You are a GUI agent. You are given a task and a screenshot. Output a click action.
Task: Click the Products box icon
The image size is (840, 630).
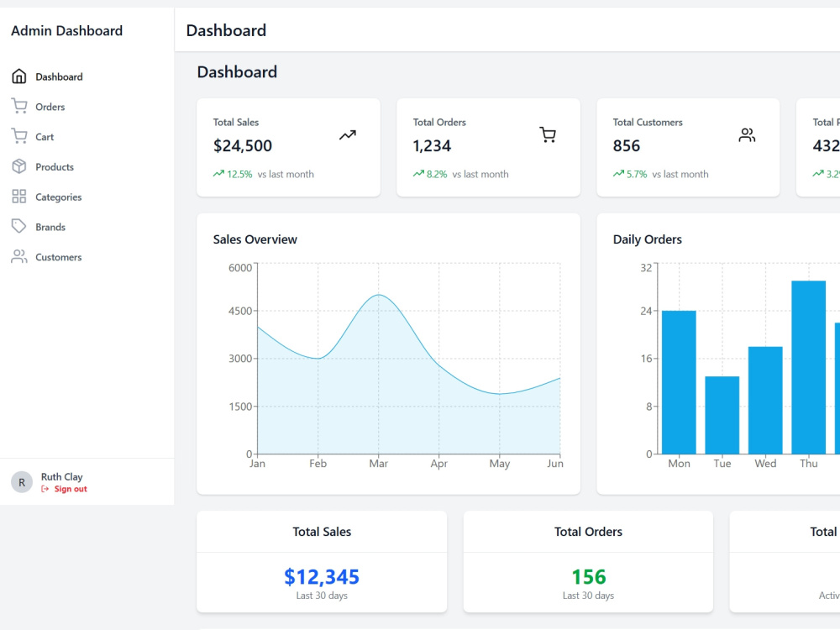[18, 166]
